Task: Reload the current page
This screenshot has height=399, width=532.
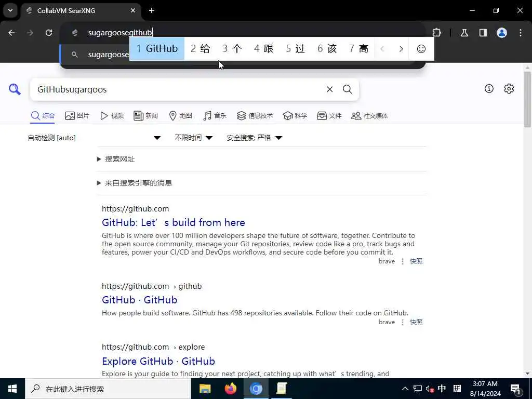Action: click(x=49, y=33)
